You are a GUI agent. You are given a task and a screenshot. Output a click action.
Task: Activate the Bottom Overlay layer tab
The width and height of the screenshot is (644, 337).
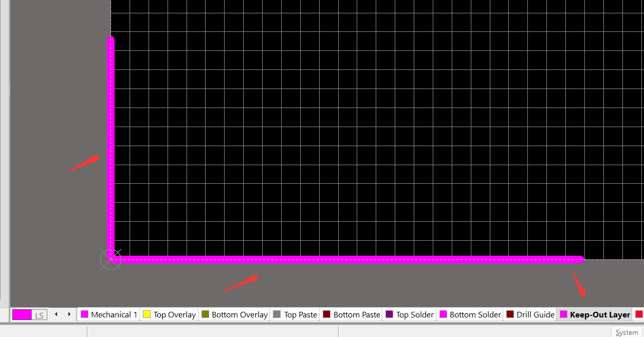[234, 314]
